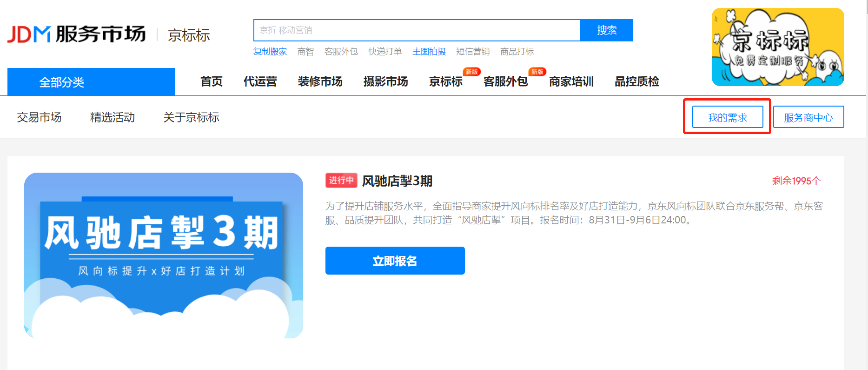Click the 风驰店掣3期 title
This screenshot has width=868, height=370.
(x=398, y=181)
